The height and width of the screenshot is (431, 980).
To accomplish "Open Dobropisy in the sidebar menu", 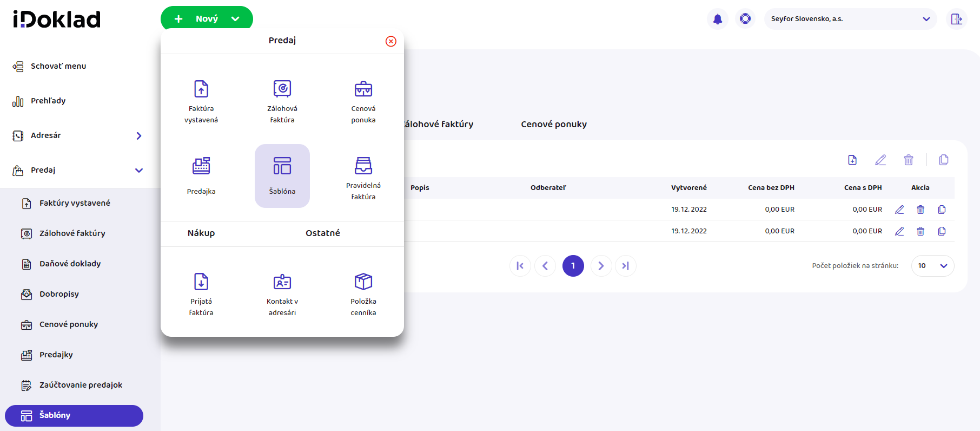I will pos(59,294).
